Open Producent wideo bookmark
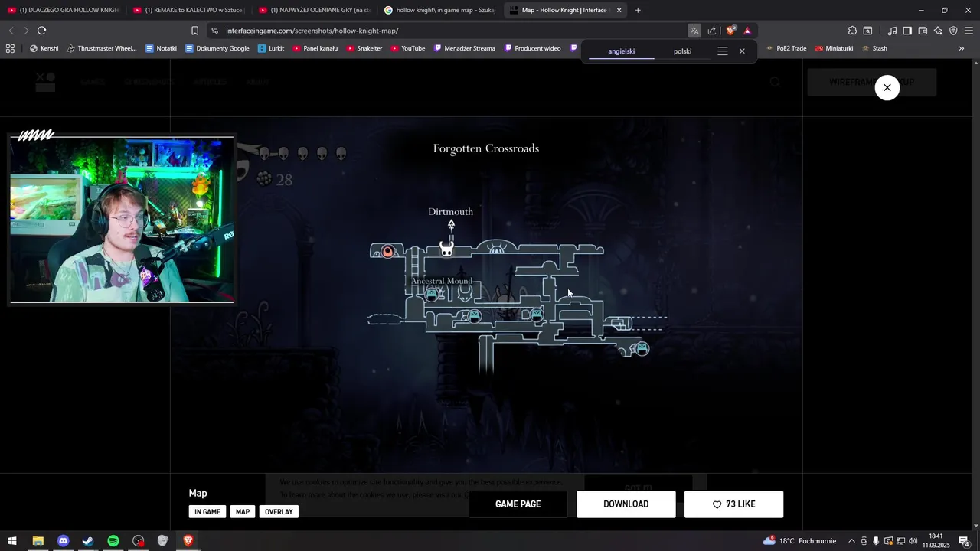This screenshot has width=980, height=551. (x=532, y=48)
